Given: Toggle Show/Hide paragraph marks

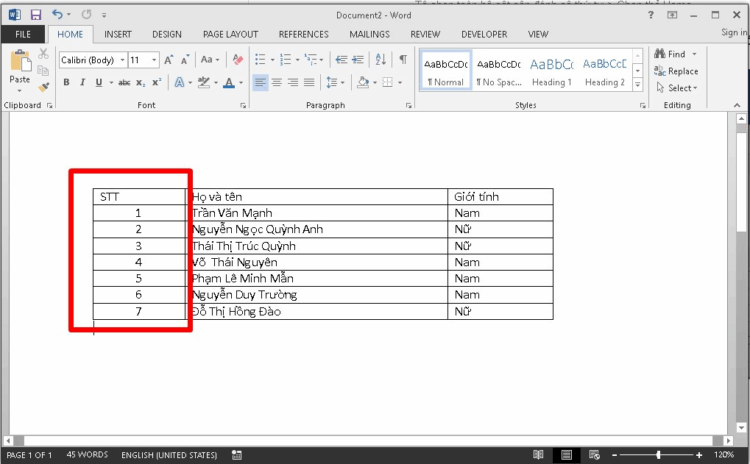Looking at the screenshot, I should click(x=402, y=60).
